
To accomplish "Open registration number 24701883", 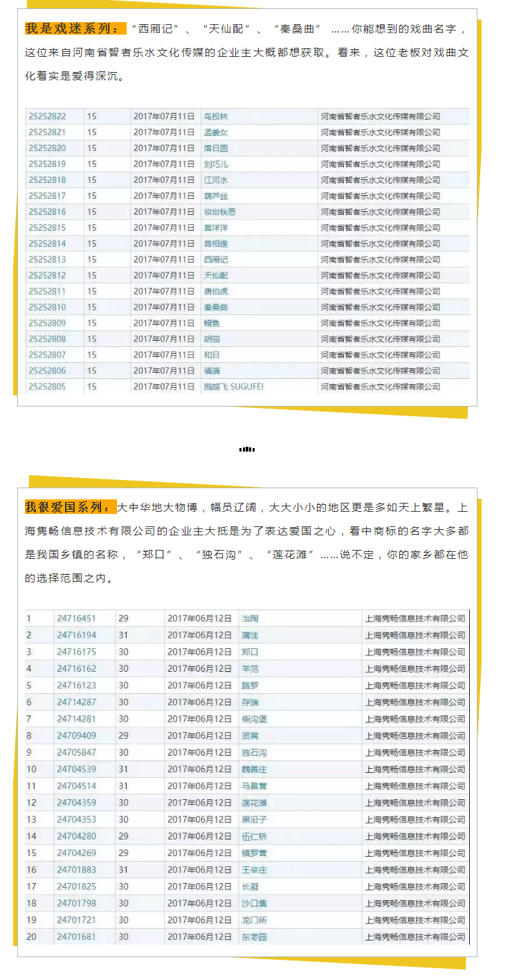I will tap(76, 870).
